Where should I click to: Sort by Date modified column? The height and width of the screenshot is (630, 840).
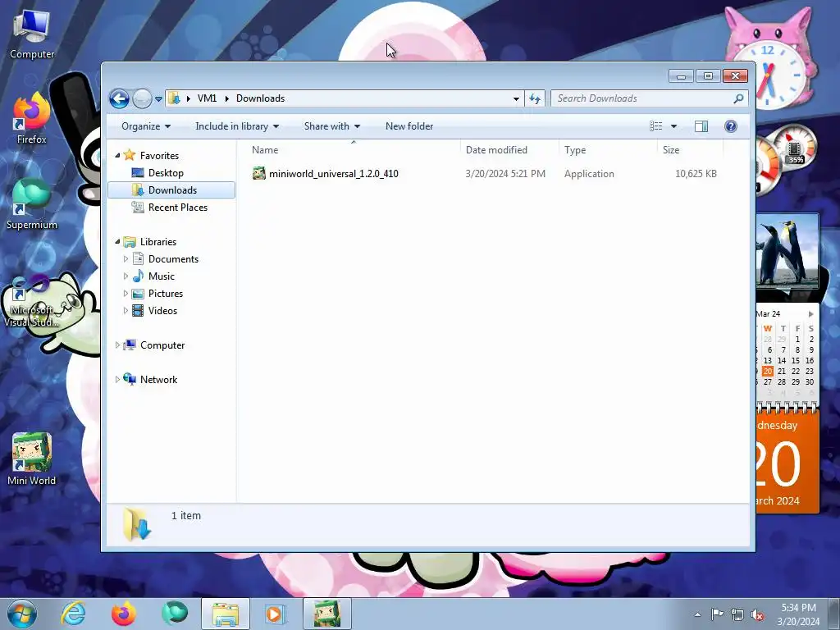click(x=509, y=150)
